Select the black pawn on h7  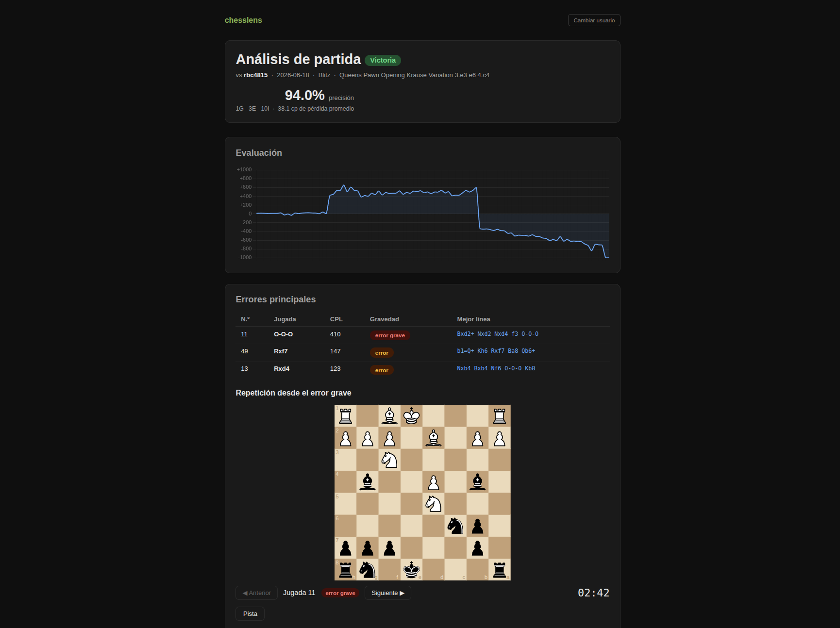coord(345,547)
